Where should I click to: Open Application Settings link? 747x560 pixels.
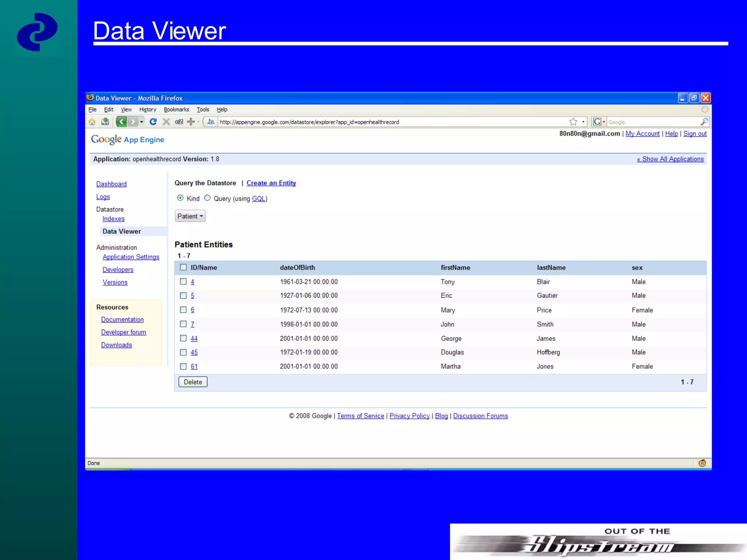(131, 257)
